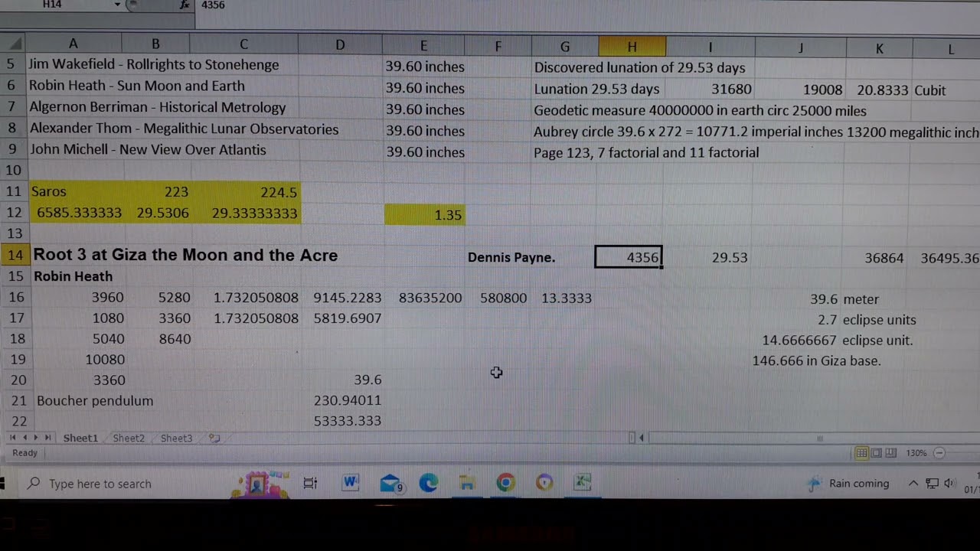980x551 pixels.
Task: Select cell with 9145.2283
Action: pos(341,298)
